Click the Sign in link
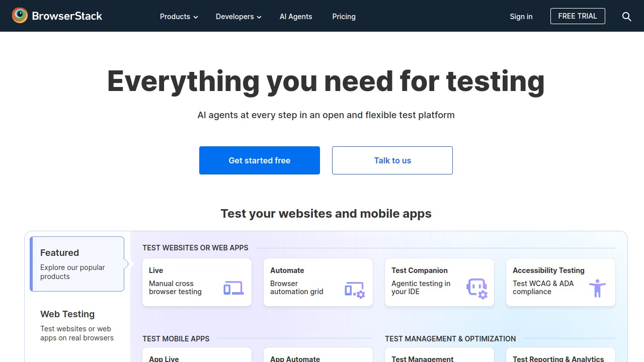The image size is (644, 362). (x=521, y=17)
